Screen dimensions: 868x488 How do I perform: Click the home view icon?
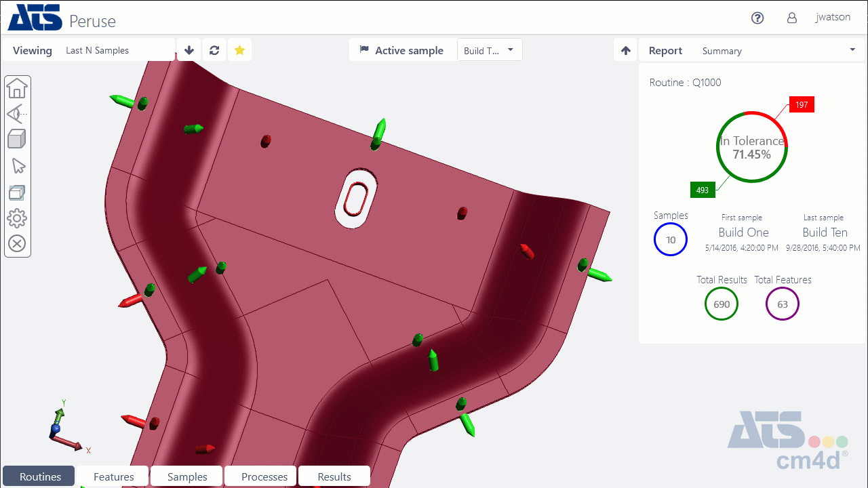tap(17, 88)
